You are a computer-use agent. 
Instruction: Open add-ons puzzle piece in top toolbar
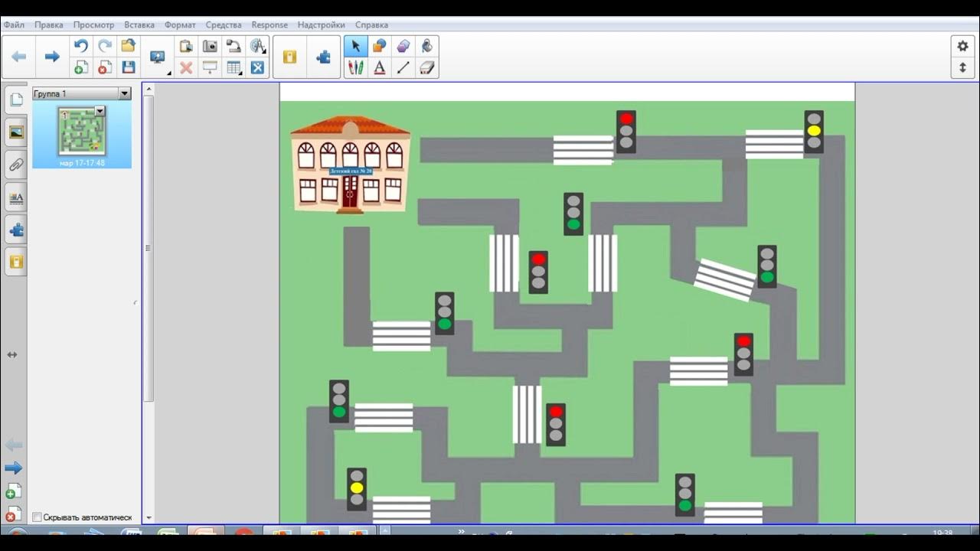pos(324,57)
